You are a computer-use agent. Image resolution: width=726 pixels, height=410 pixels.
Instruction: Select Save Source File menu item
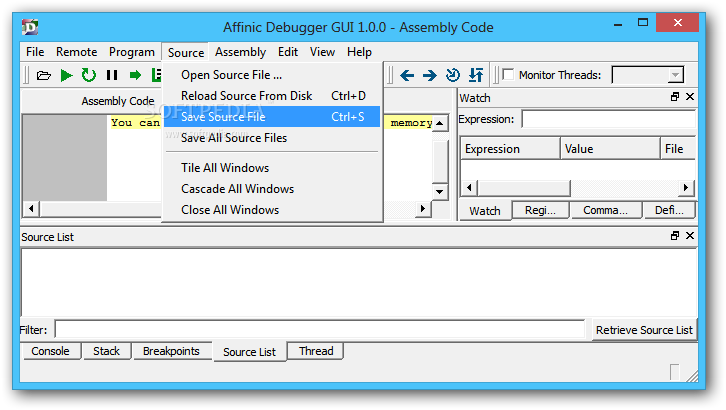(272, 117)
